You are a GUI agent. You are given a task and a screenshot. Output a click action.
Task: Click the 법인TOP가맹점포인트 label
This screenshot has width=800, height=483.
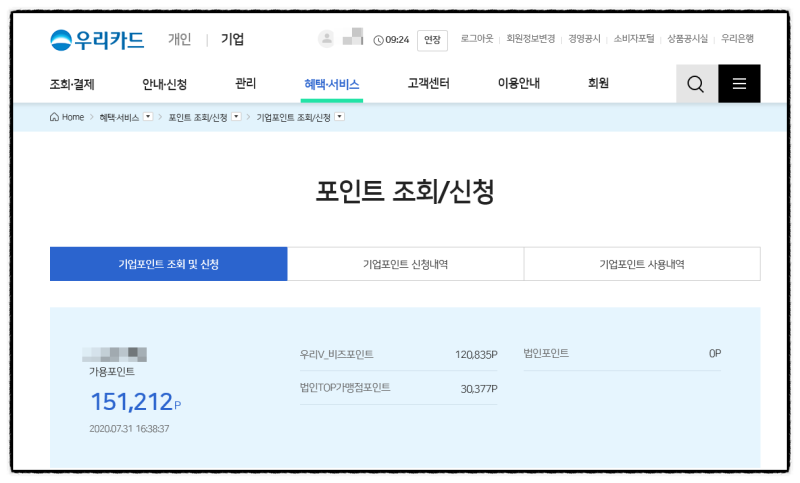click(x=345, y=388)
